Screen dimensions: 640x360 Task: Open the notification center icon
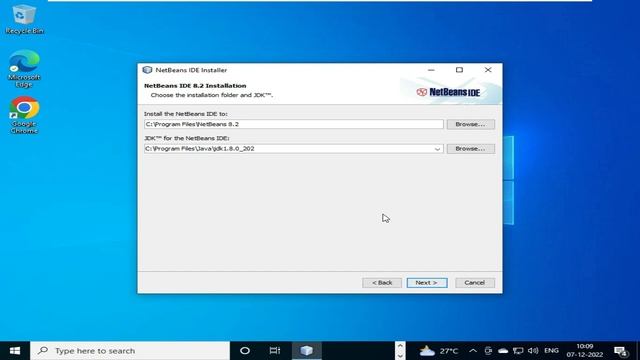coord(621,351)
